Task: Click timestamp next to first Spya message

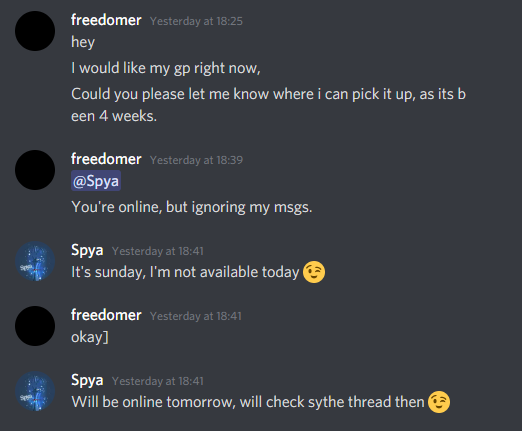Action: (x=158, y=251)
